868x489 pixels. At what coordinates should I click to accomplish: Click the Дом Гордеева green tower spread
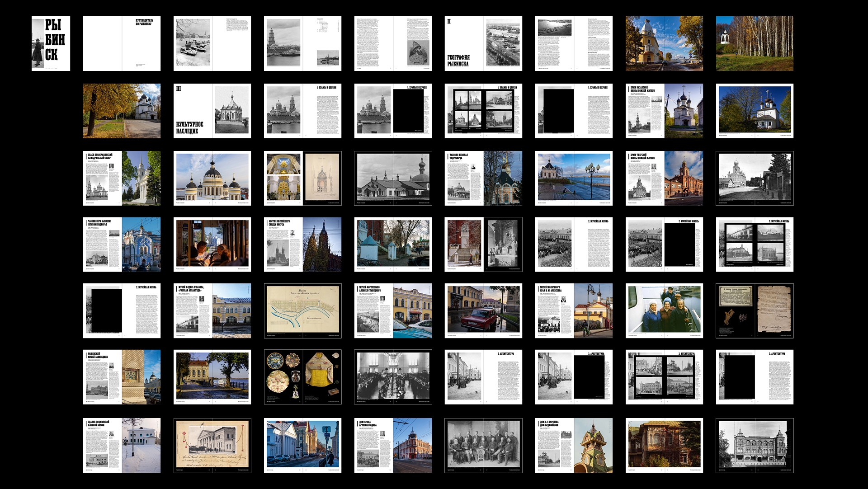[x=574, y=445]
